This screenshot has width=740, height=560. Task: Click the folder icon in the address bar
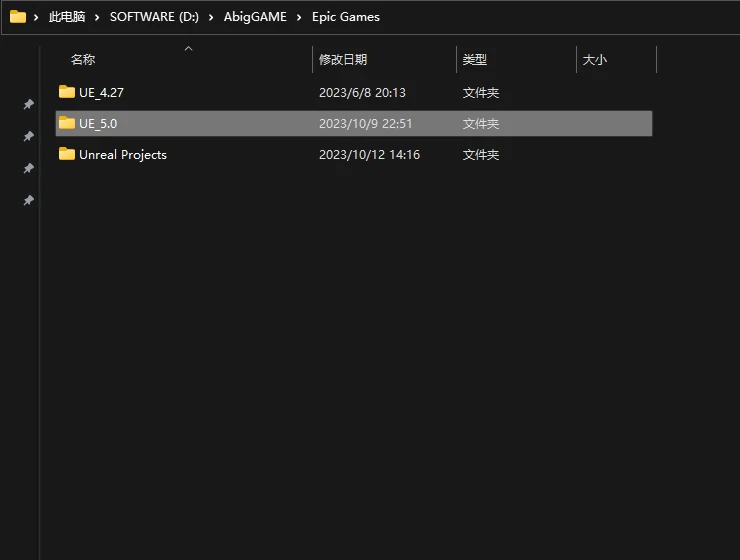[x=18, y=17]
